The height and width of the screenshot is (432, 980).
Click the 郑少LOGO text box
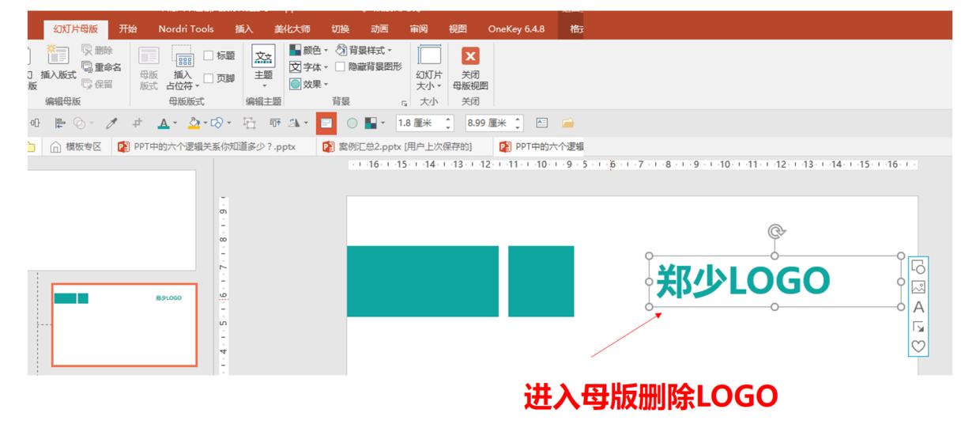(x=774, y=281)
